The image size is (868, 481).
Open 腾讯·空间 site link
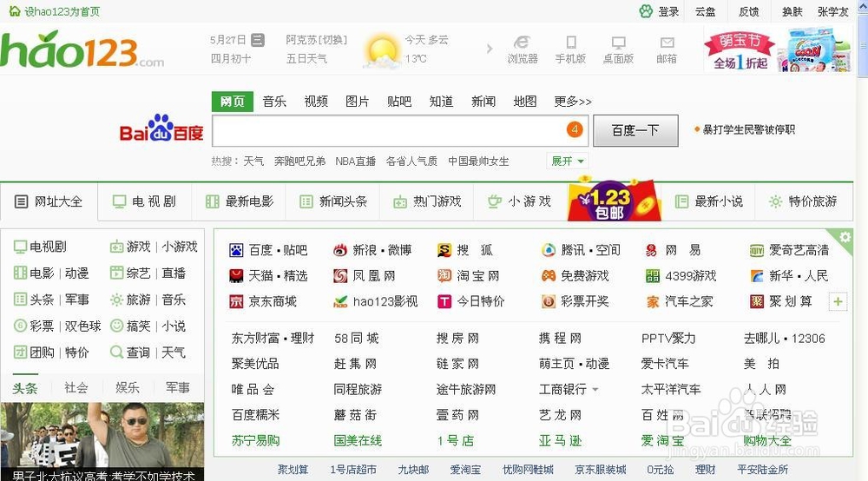(x=581, y=250)
